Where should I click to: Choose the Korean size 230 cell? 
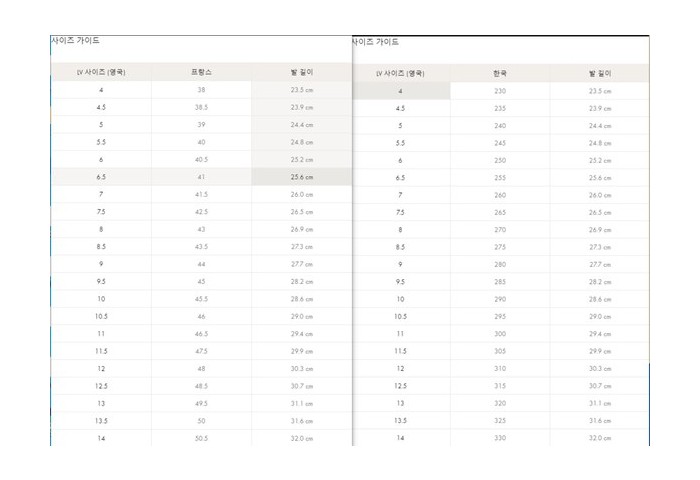click(x=500, y=91)
